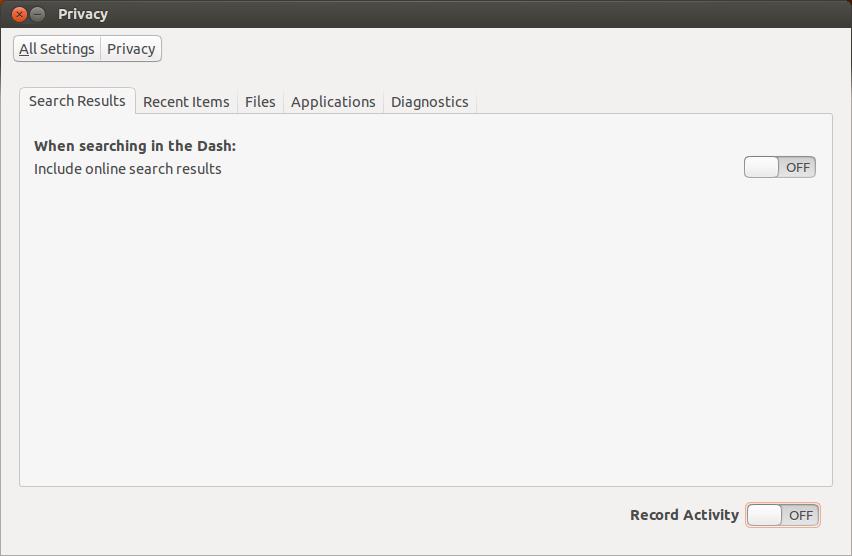Click OFF text on online search switch
The image size is (852, 556).
click(x=798, y=167)
